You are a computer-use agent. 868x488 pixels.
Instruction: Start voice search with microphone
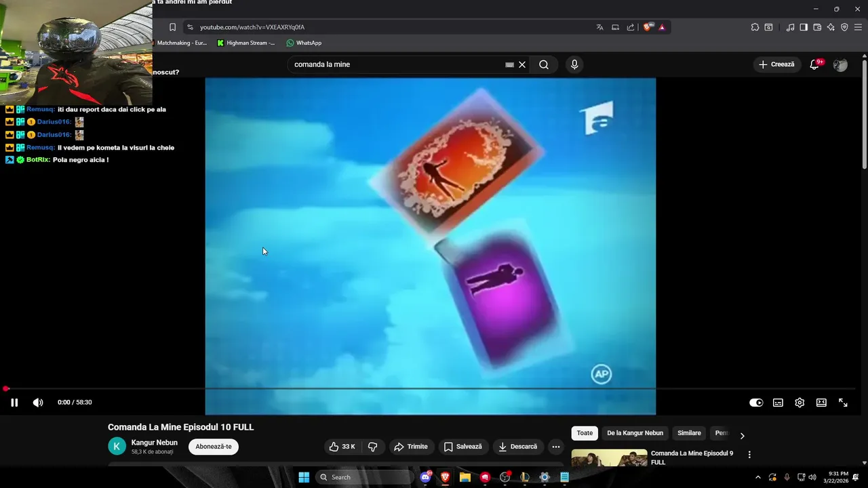point(574,64)
